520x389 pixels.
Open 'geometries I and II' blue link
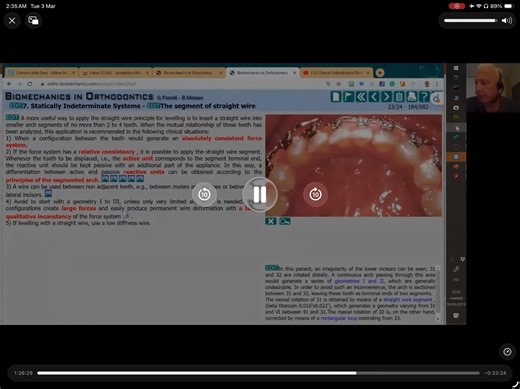coord(359,281)
